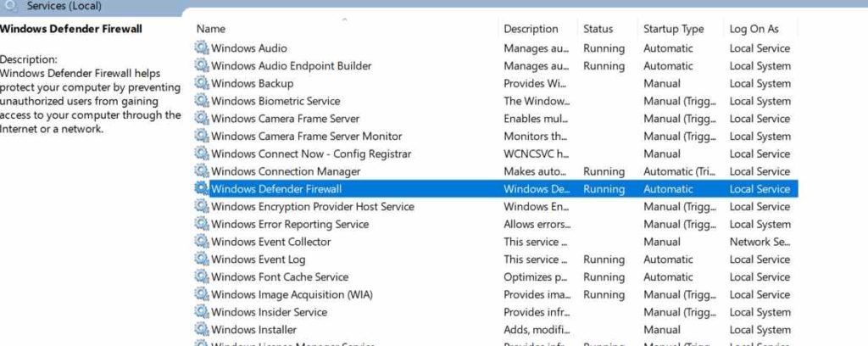Screen dimensions: 868x346
Task: Select Windows Connect Now - Config Registrar
Action: click(311, 153)
